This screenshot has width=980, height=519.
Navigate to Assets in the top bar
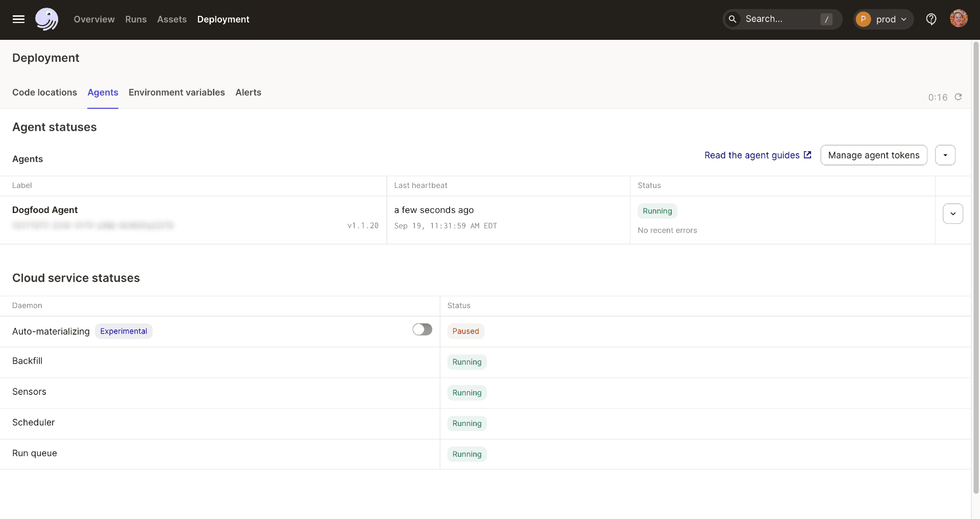click(x=171, y=19)
